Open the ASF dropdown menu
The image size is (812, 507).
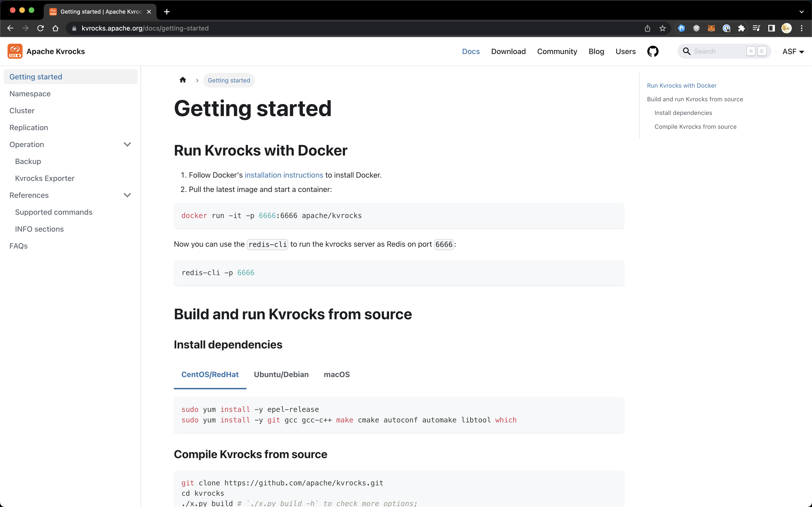pyautogui.click(x=793, y=51)
